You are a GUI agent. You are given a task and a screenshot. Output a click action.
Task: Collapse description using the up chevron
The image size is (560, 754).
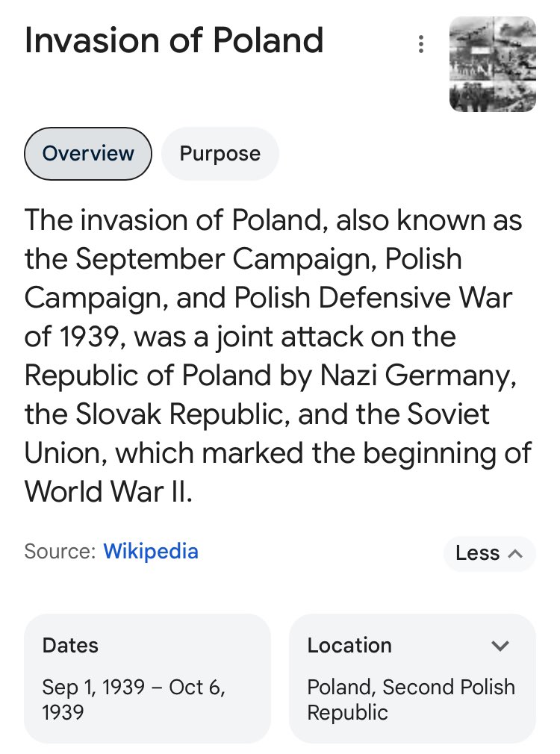(x=514, y=553)
